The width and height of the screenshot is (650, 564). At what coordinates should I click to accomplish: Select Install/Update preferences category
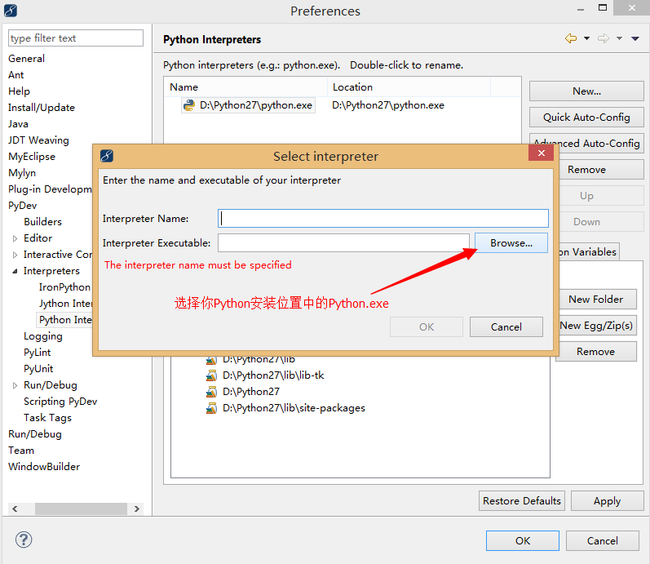tap(41, 108)
